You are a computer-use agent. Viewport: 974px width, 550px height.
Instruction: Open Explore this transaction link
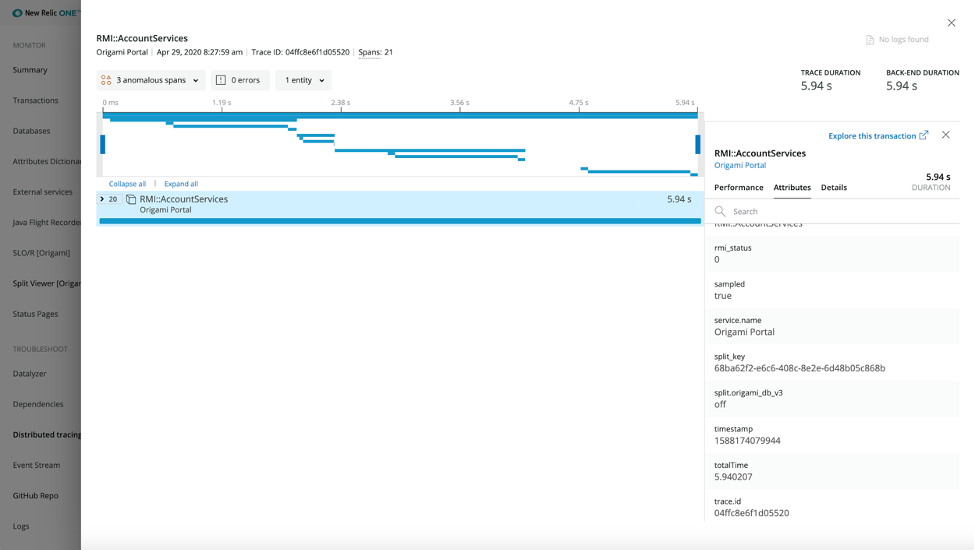click(x=872, y=135)
